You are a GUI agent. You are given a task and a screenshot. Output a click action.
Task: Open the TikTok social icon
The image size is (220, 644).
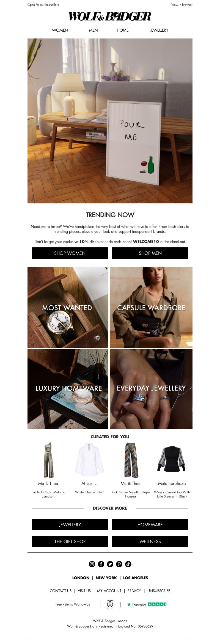tap(128, 564)
